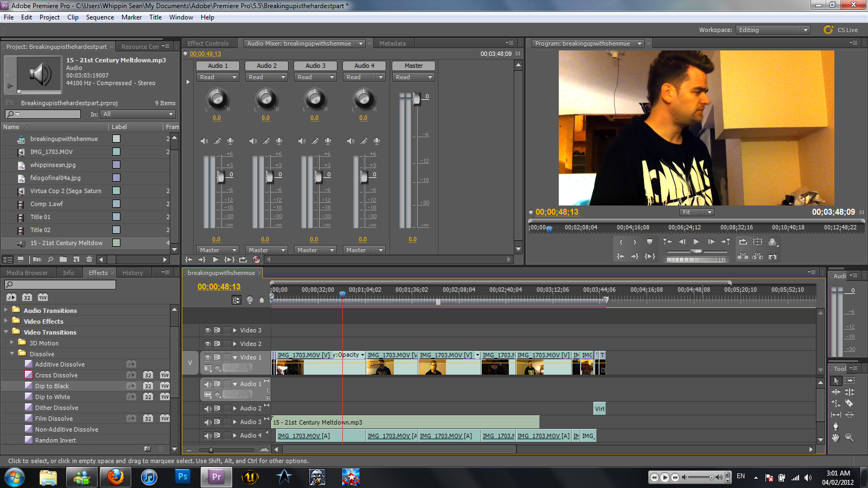Select the Pen tool

click(x=836, y=426)
